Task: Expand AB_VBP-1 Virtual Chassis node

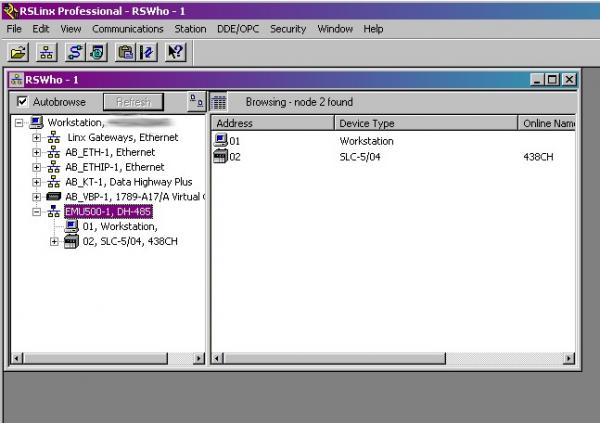Action: [36, 197]
